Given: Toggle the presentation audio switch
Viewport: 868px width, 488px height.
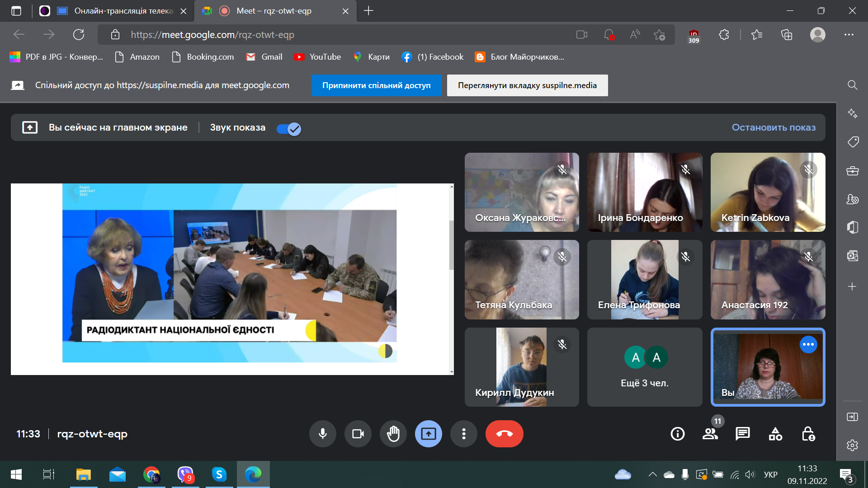Looking at the screenshot, I should point(289,129).
